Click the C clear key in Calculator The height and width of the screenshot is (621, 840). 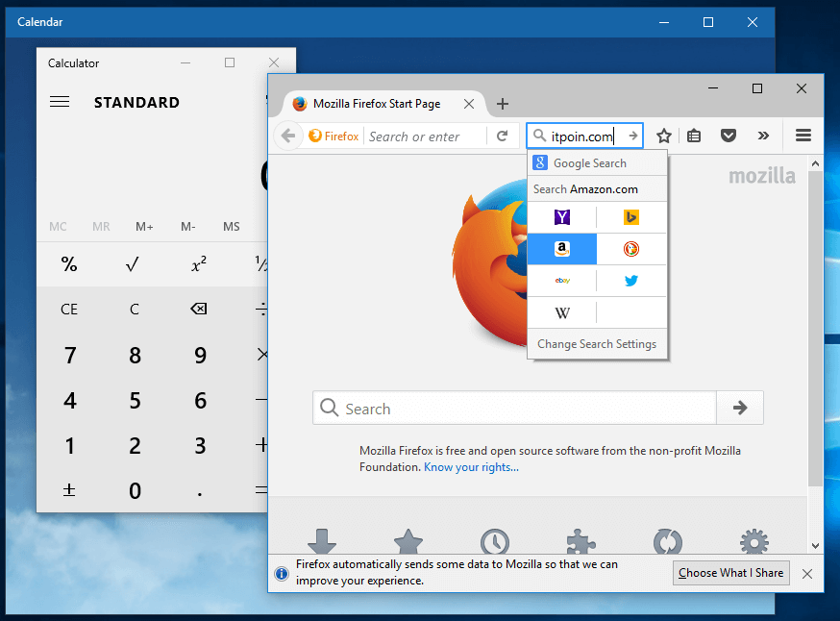pos(134,310)
